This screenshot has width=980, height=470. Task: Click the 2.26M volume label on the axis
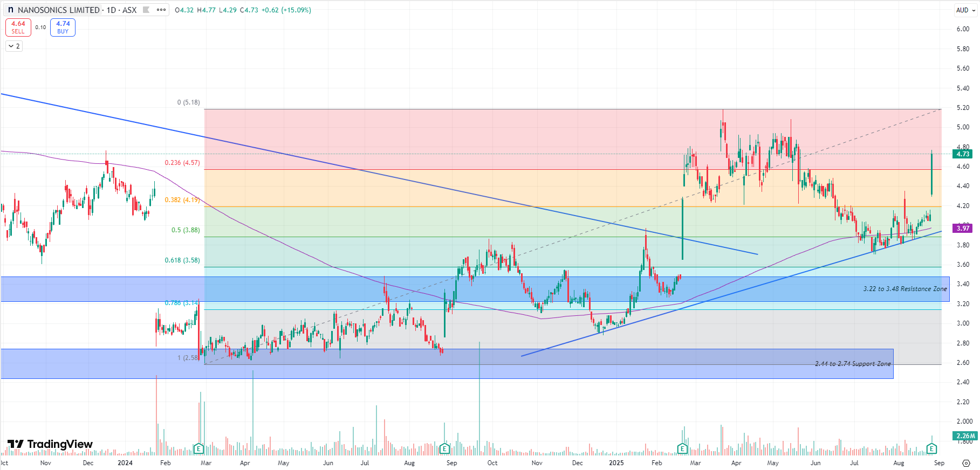click(x=965, y=436)
